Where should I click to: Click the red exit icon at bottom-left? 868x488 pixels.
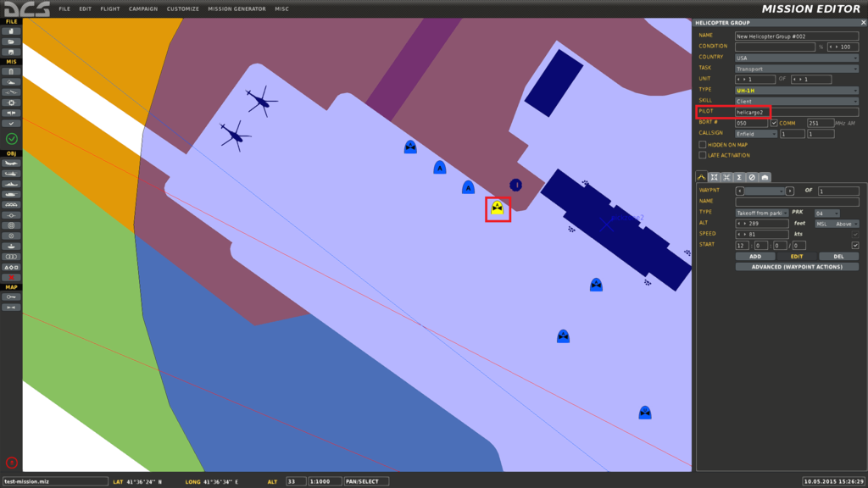click(x=12, y=463)
